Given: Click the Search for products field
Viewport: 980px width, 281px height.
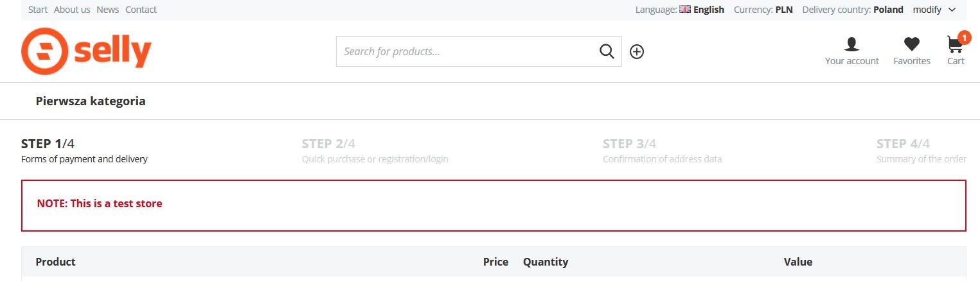Looking at the screenshot, I should (466, 51).
